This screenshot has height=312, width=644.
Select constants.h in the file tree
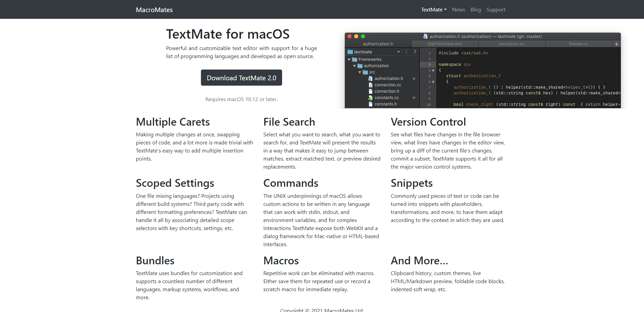pyautogui.click(x=386, y=104)
